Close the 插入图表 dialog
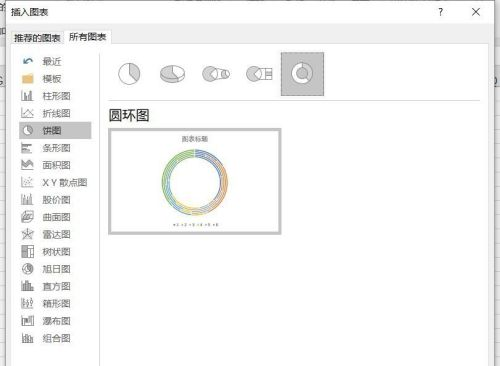Viewport: 500px width, 366px height. [476, 12]
